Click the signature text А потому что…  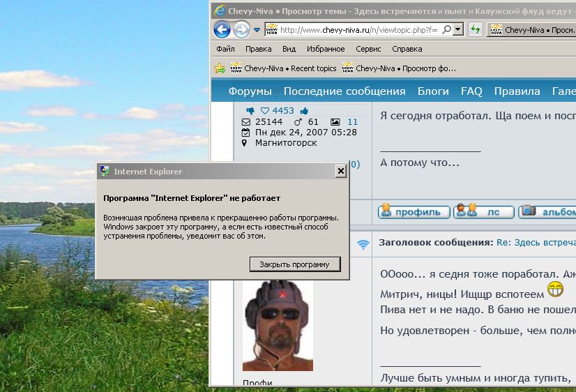click(420, 163)
